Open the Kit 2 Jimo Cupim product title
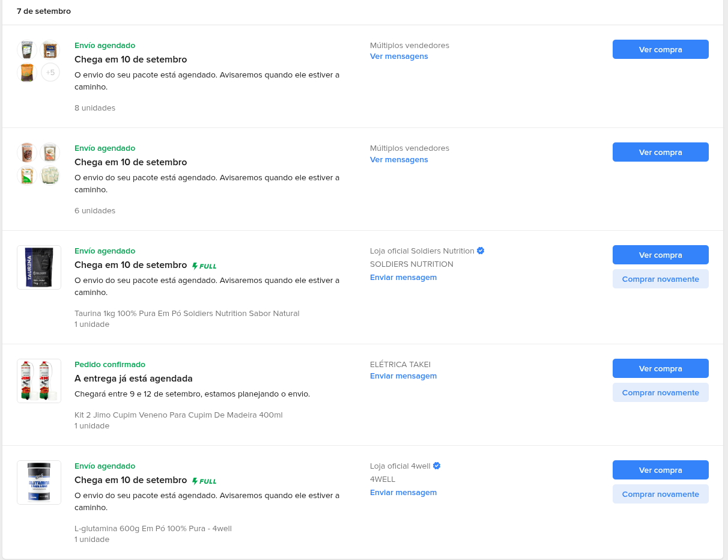This screenshot has width=728, height=560. (178, 415)
